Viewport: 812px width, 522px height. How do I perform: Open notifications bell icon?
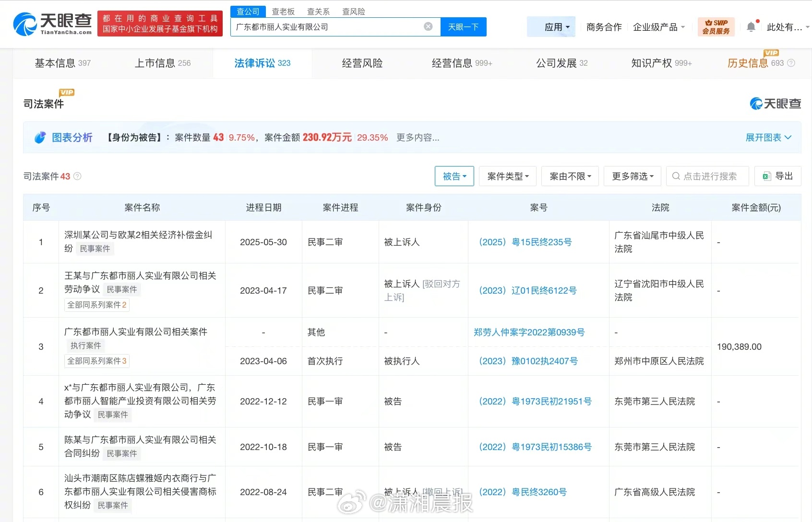coord(751,27)
